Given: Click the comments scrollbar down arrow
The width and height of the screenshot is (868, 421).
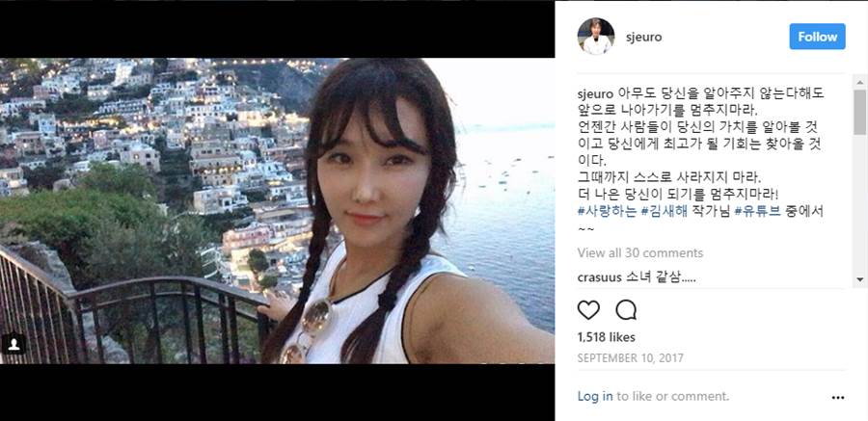Looking at the screenshot, I should tap(859, 278).
